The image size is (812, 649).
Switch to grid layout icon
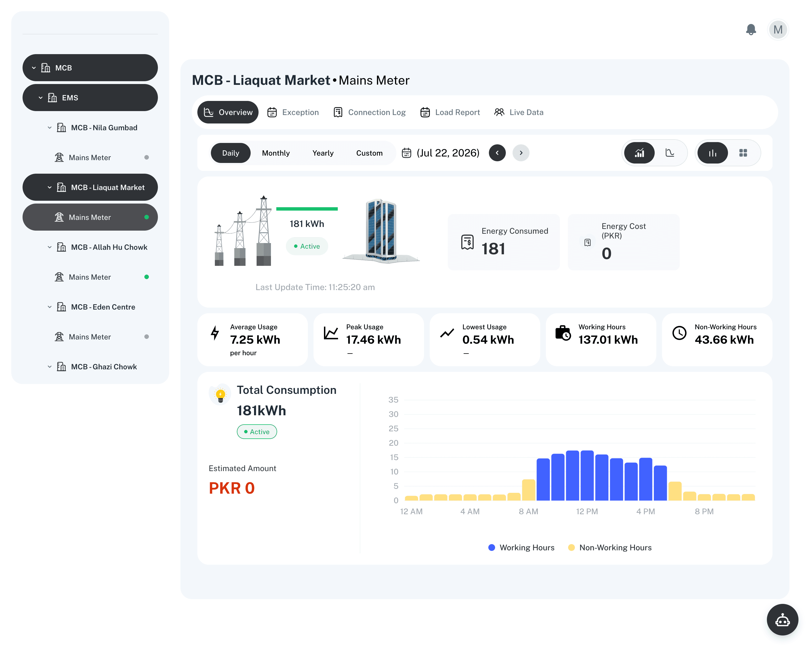tap(743, 153)
